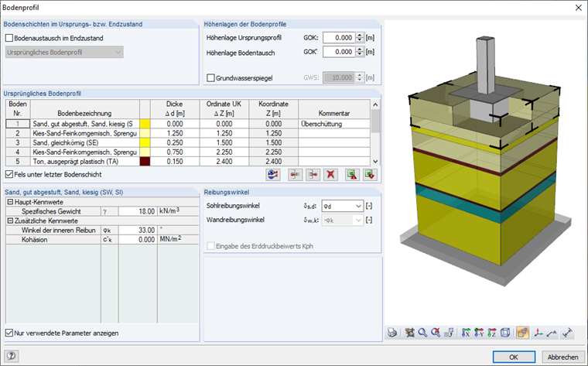The width and height of the screenshot is (588, 366).
Task: Toggle Nur verwendete Parameter anzeigen
Action: pyautogui.click(x=9, y=333)
